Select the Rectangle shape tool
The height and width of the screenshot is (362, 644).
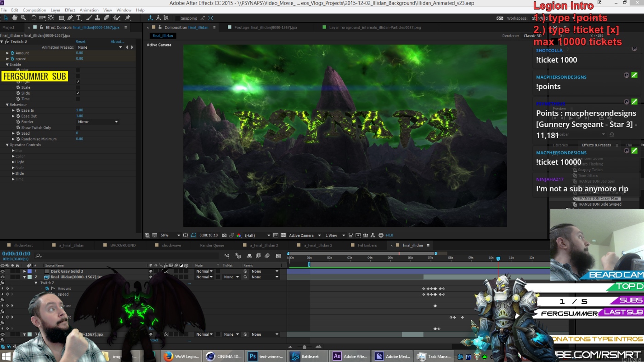pos(61,18)
